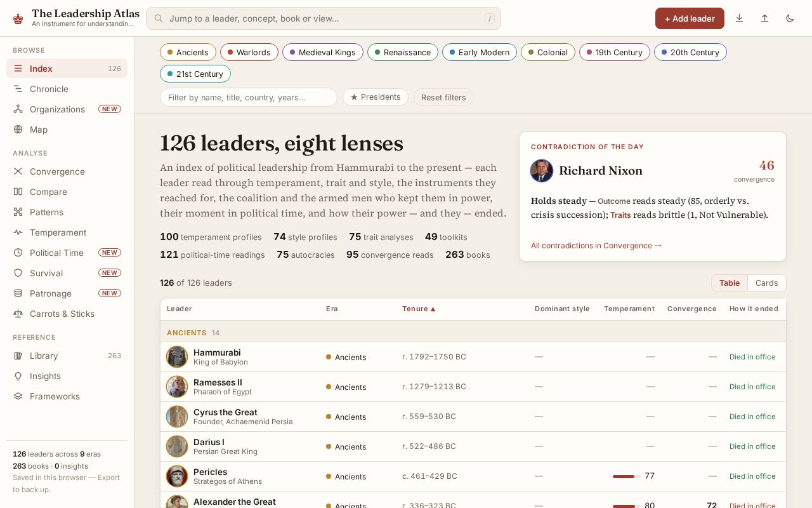
Task: Focus the Jump to a leader search box
Action: point(324,18)
